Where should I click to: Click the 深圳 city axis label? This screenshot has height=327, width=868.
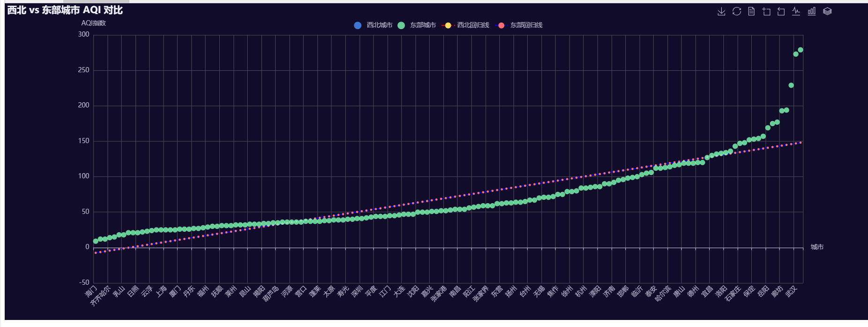[357, 291]
